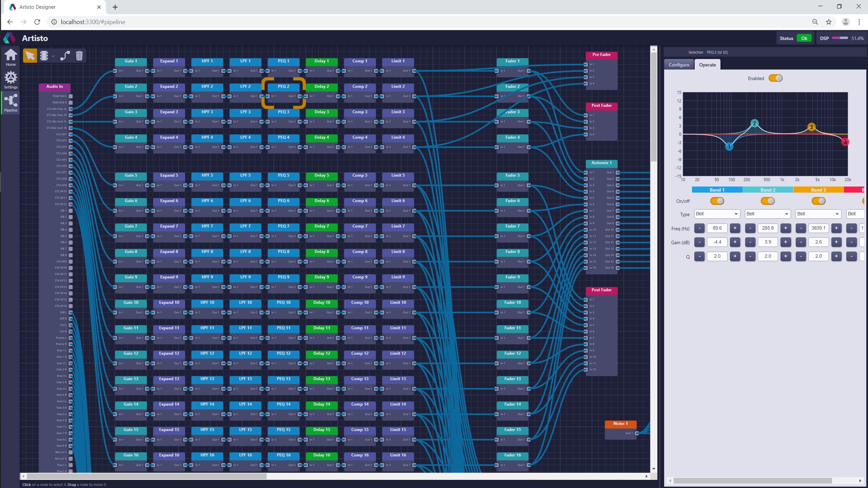Select the arrow pointer tool
Viewport: 868px width, 488px height.
pyautogui.click(x=30, y=56)
